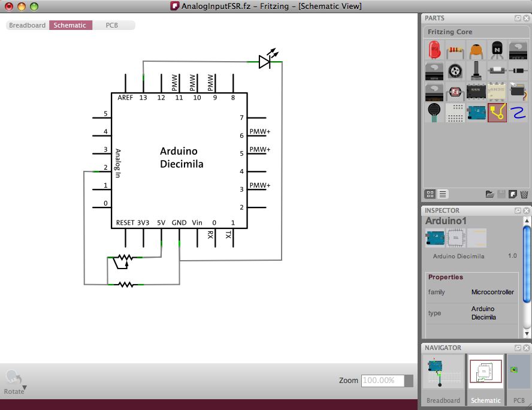Choose the black transistor part icon
The height and width of the screenshot is (410, 532).
(497, 50)
